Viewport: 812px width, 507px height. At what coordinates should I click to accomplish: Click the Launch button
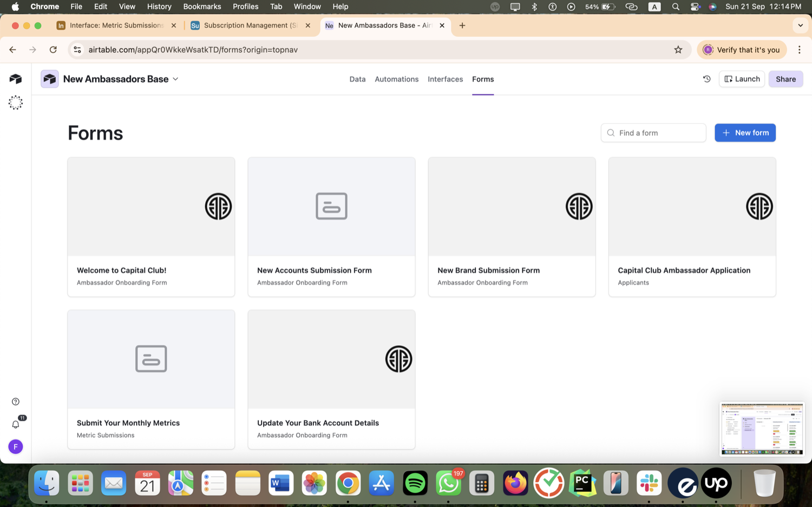(742, 79)
